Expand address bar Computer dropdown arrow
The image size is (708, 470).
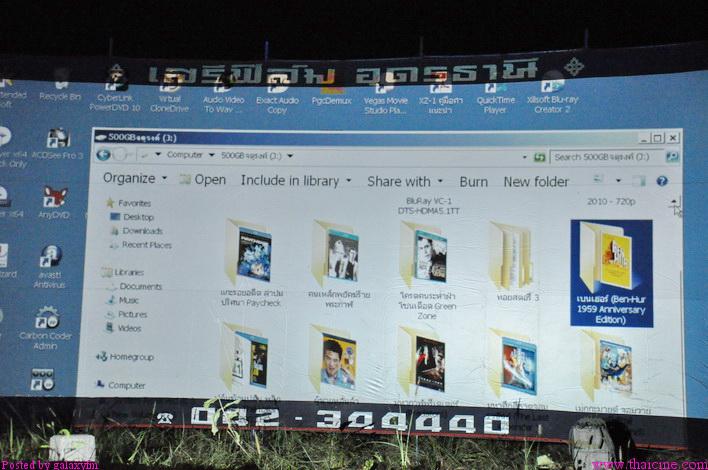point(211,155)
